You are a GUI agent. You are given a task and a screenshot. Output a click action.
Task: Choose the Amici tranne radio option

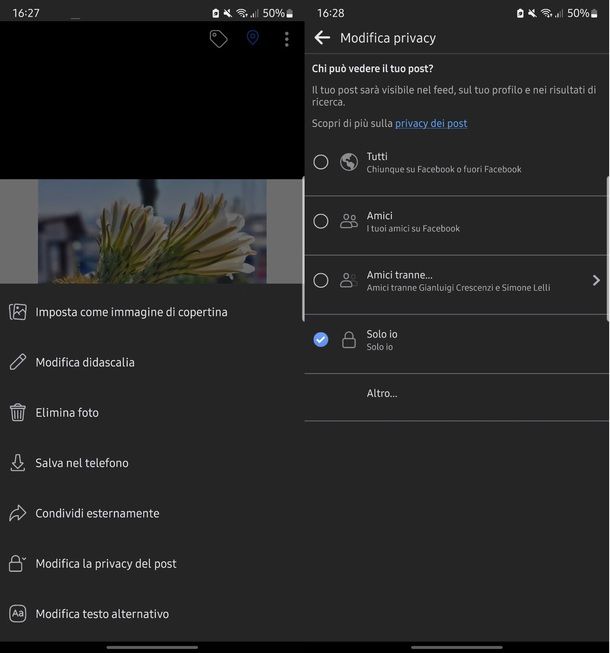[x=321, y=281]
